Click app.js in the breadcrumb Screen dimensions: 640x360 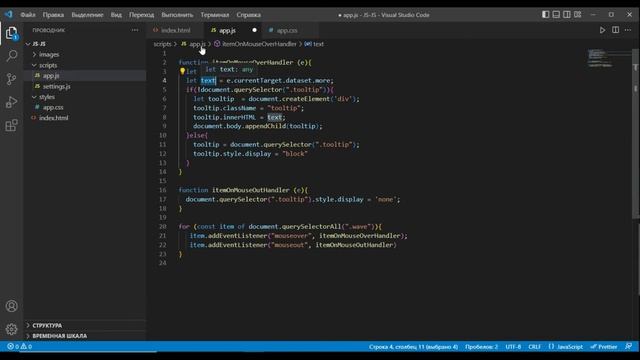pos(197,44)
